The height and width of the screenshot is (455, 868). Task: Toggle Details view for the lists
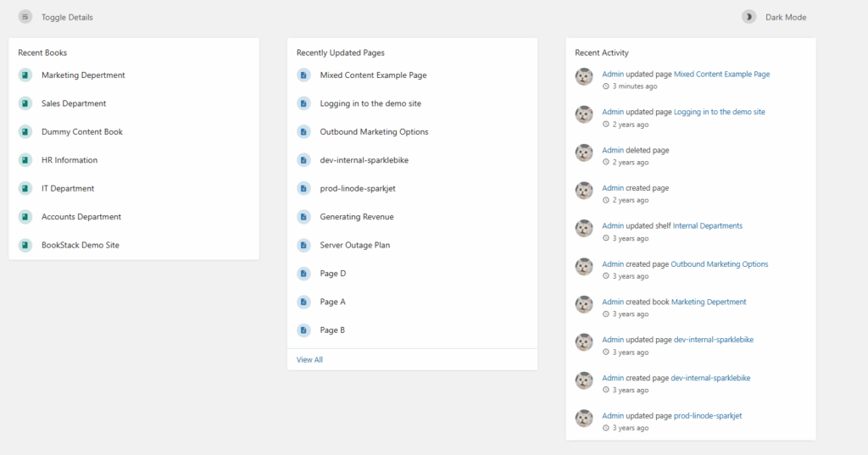(67, 17)
